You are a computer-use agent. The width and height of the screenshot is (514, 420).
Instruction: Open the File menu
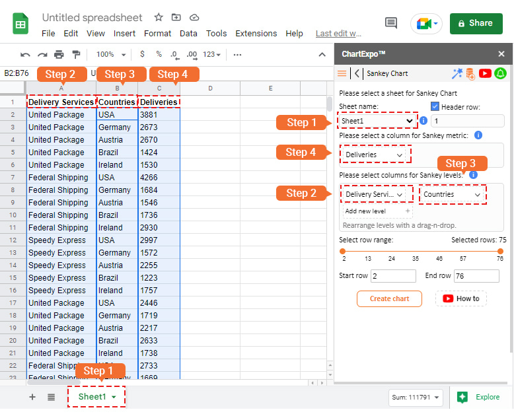pos(48,34)
